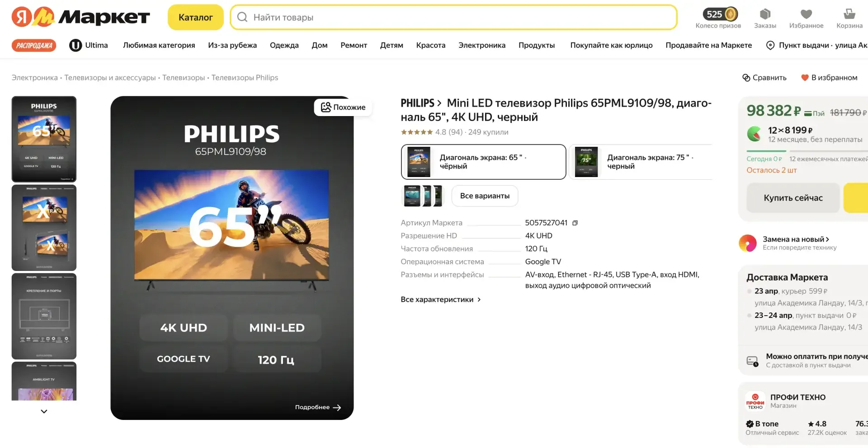This screenshot has height=448, width=868.
Task: Select the 75" черный screen diagonal option
Action: (641, 162)
